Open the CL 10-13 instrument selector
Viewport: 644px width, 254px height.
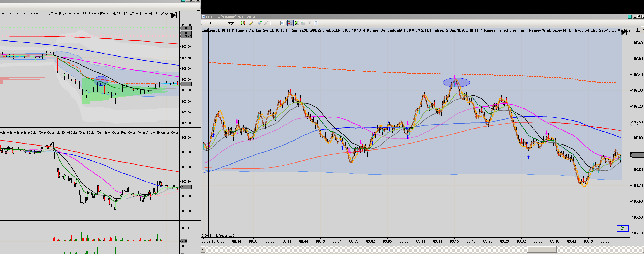(213, 23)
